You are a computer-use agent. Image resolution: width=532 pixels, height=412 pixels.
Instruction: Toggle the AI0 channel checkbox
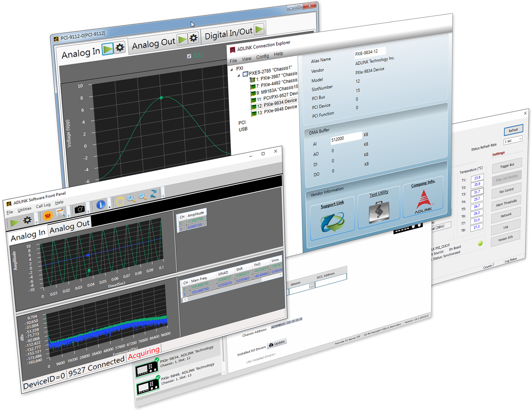click(x=189, y=56)
